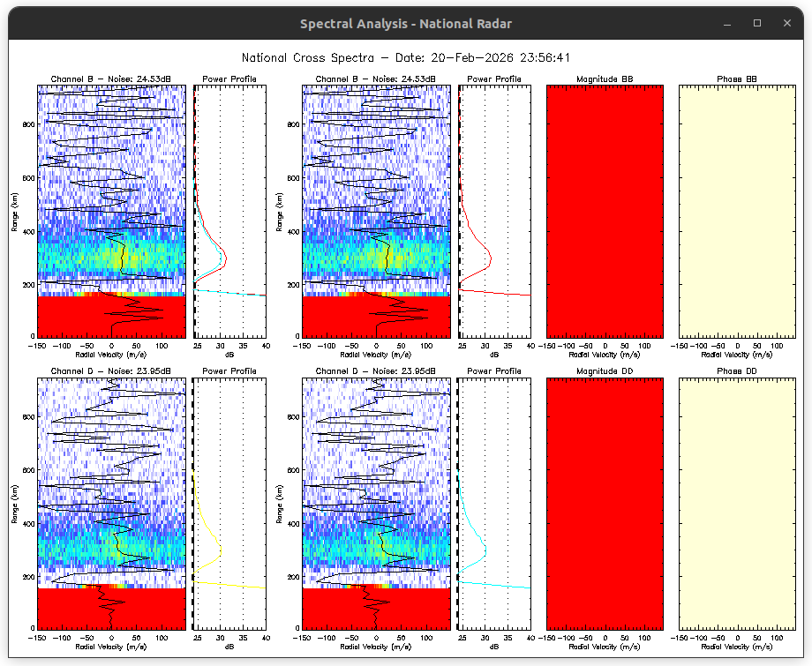Click the National Cross Spectra date heading
Image resolution: width=812 pixels, height=666 pixels.
(405, 57)
